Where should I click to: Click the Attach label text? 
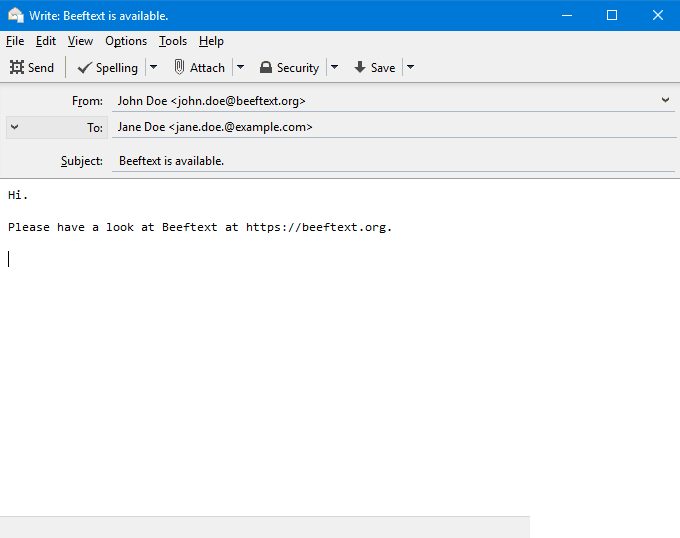click(207, 68)
